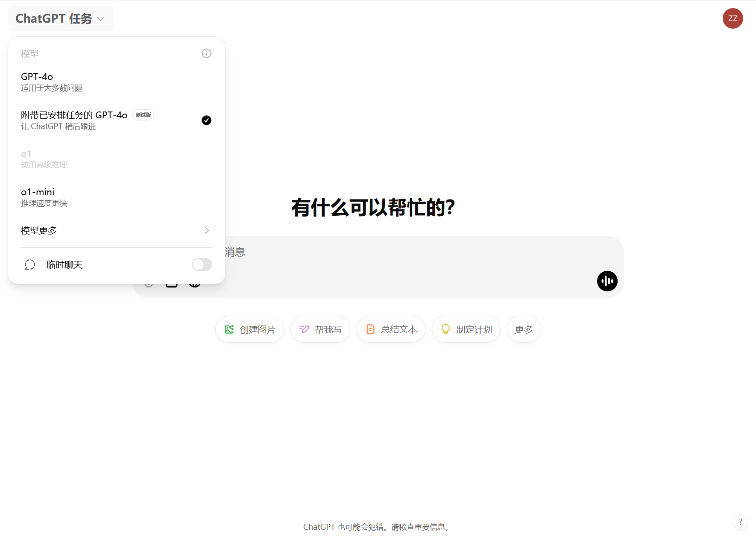
Task: Toggle the 临时聊天 switch
Action: pyautogui.click(x=202, y=264)
